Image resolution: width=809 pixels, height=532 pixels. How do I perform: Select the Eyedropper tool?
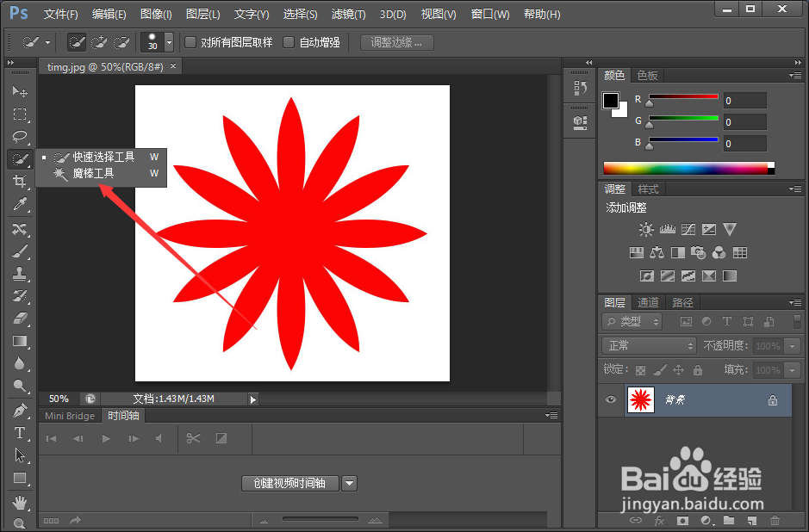point(20,204)
